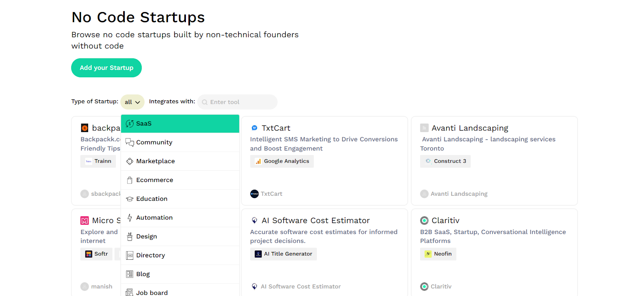
Task: Click the Ecommerce shopping bag icon
Action: point(130,180)
